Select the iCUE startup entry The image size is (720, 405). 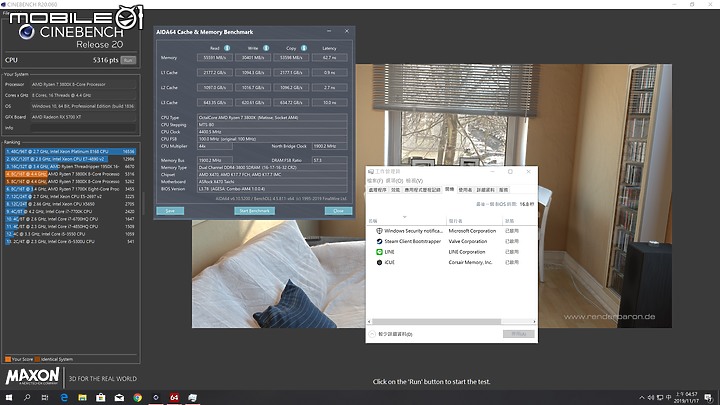pyautogui.click(x=451, y=263)
